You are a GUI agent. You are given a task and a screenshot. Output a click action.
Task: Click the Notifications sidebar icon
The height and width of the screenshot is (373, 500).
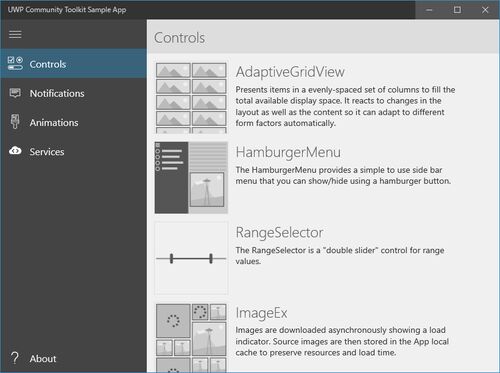(x=15, y=93)
